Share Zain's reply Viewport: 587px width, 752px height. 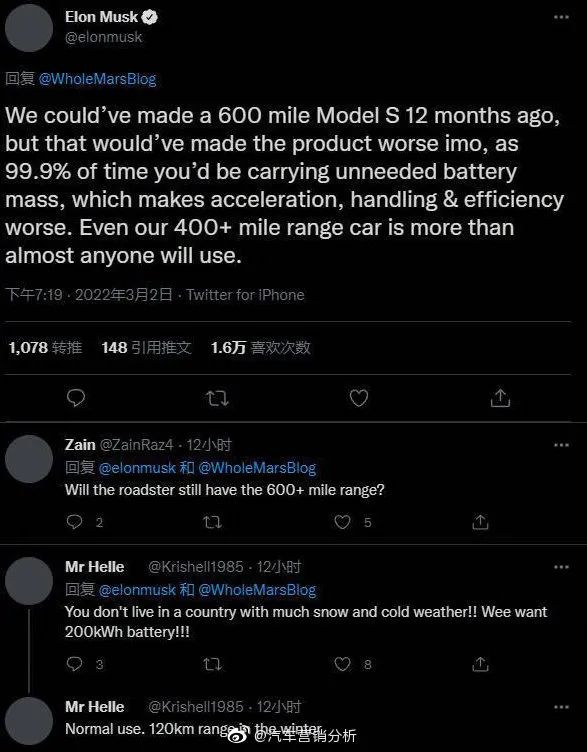480,521
